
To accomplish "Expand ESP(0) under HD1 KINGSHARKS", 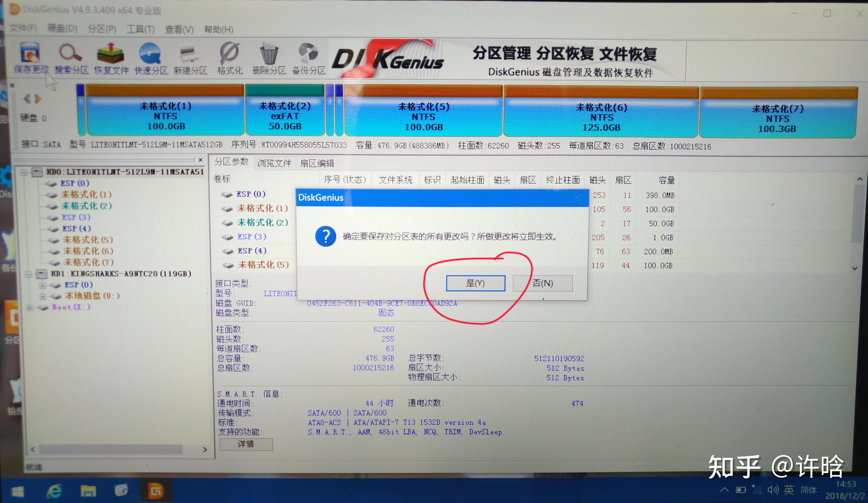I will coord(42,285).
